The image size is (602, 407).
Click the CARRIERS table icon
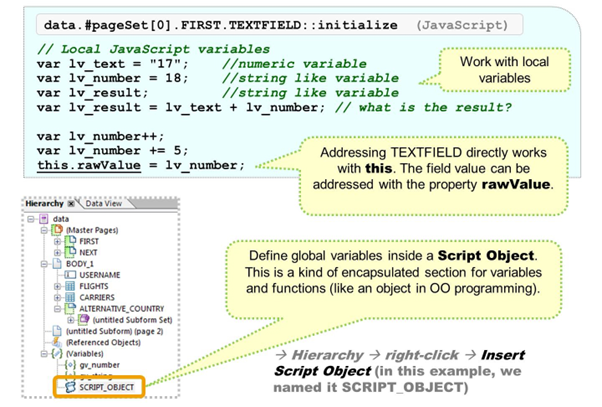70,297
